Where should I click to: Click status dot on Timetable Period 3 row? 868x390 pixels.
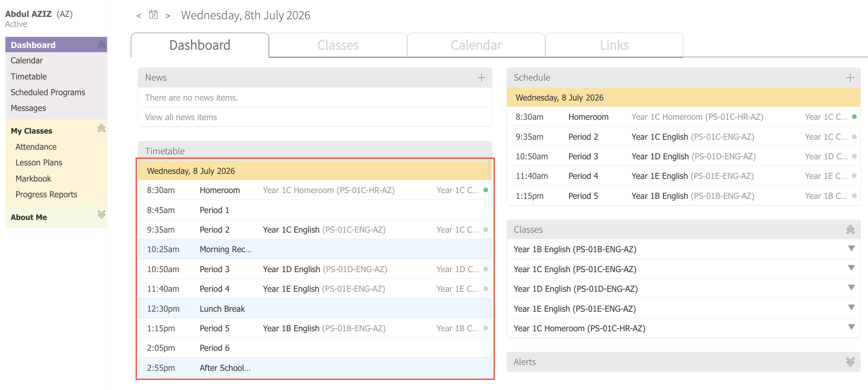click(x=485, y=269)
